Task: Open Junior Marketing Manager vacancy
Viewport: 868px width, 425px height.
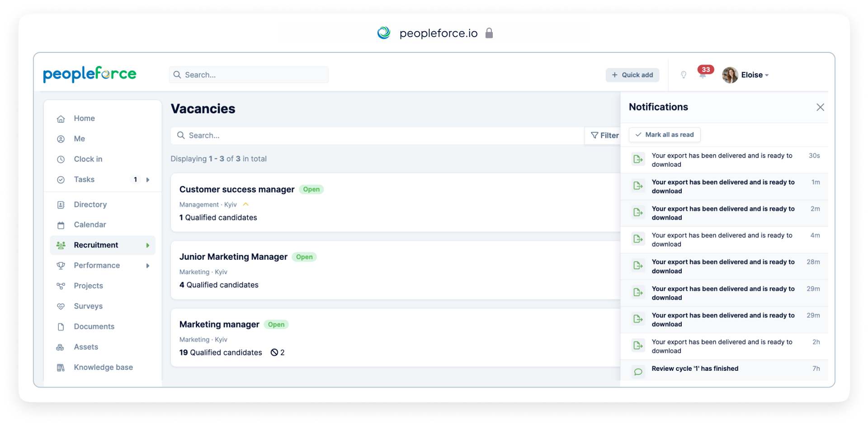Action: coord(233,257)
